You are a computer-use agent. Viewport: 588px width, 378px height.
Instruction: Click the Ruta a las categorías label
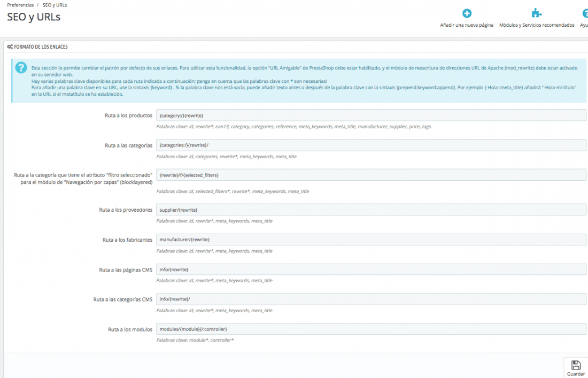[129, 145]
